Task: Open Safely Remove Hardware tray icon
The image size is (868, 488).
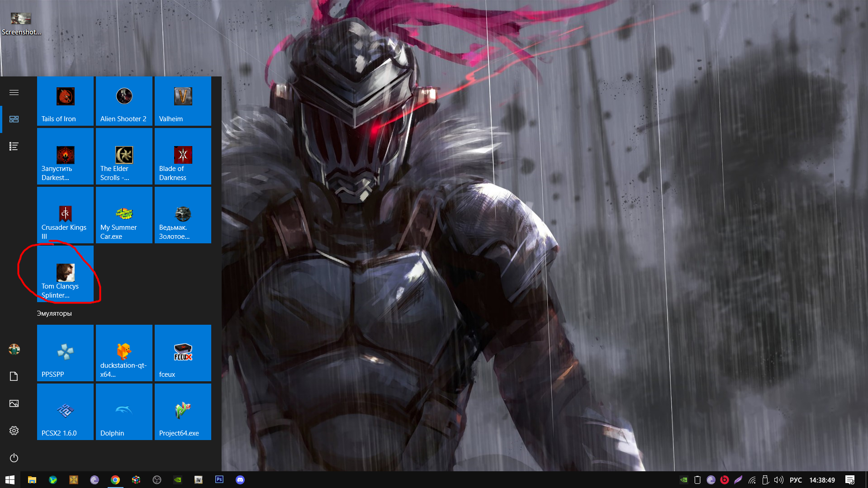Action: pos(765,480)
